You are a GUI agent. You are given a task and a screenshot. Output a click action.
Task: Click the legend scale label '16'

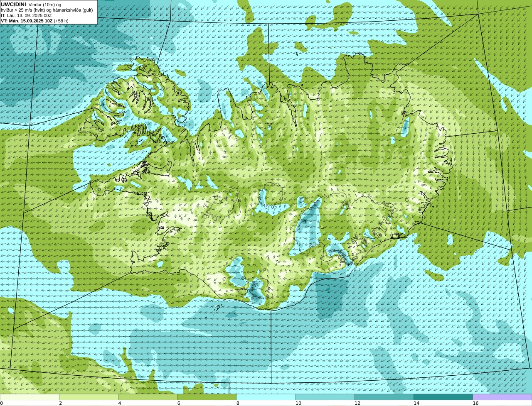475,403
